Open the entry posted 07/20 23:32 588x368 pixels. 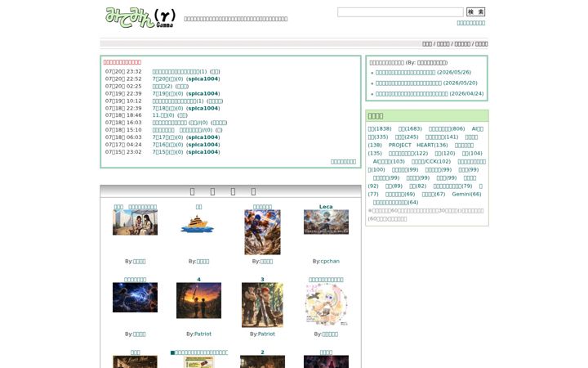point(179,71)
